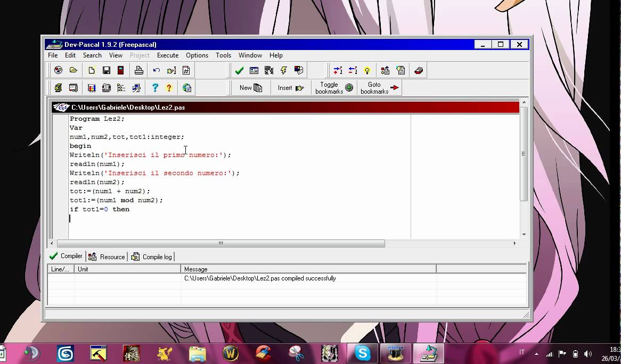Click the tree structure browser icon
Screen dimensions: 621x364
click(x=121, y=88)
